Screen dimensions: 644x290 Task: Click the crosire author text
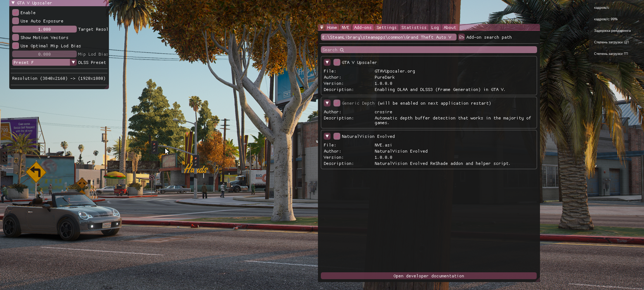tap(383, 112)
